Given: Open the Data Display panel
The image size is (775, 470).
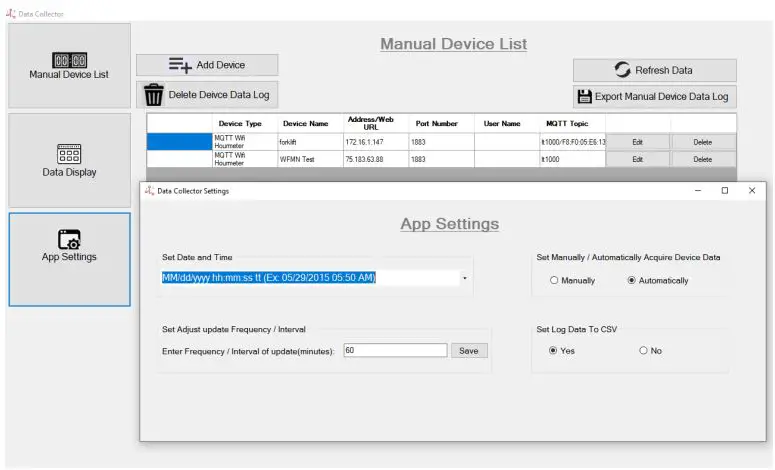Looking at the screenshot, I should pos(69,160).
